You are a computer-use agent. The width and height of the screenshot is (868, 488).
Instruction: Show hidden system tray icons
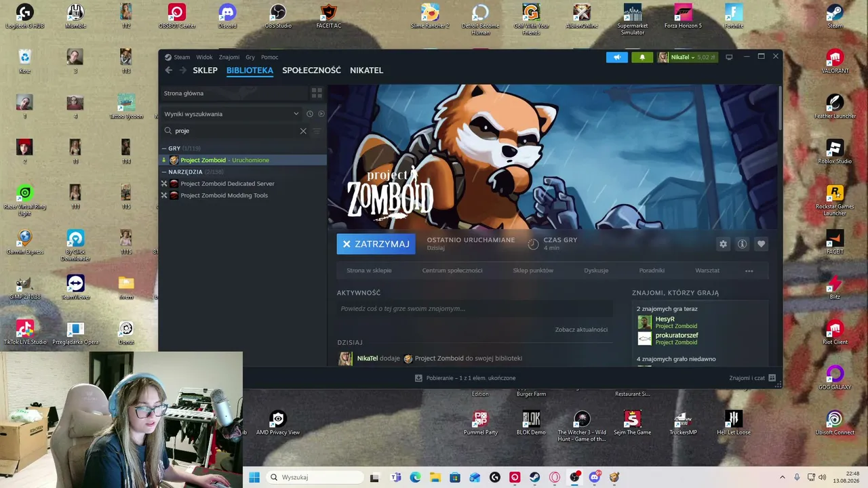click(x=782, y=477)
